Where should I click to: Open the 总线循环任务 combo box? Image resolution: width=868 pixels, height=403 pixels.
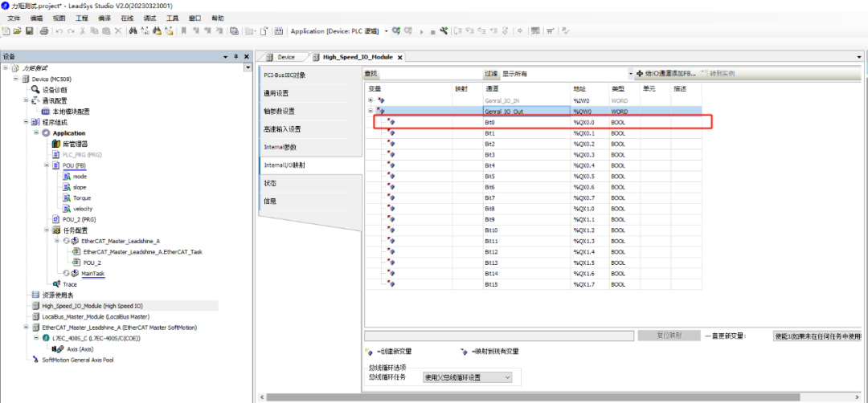[467, 377]
